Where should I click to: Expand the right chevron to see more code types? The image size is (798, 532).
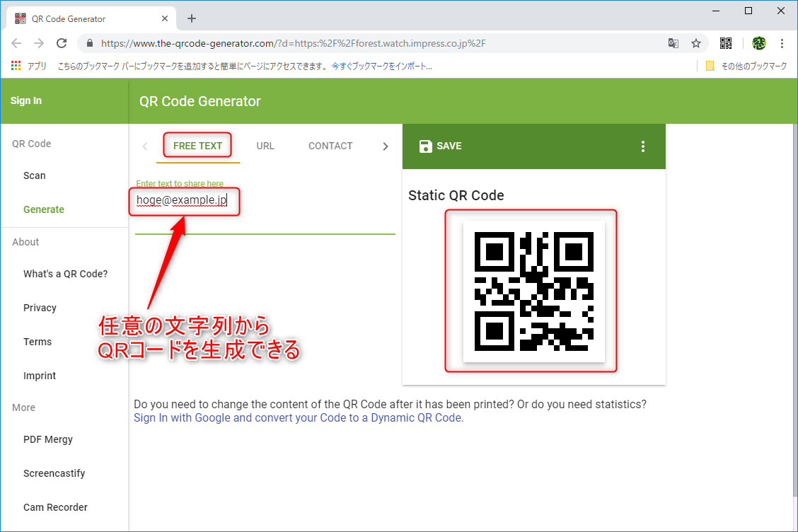(x=386, y=146)
